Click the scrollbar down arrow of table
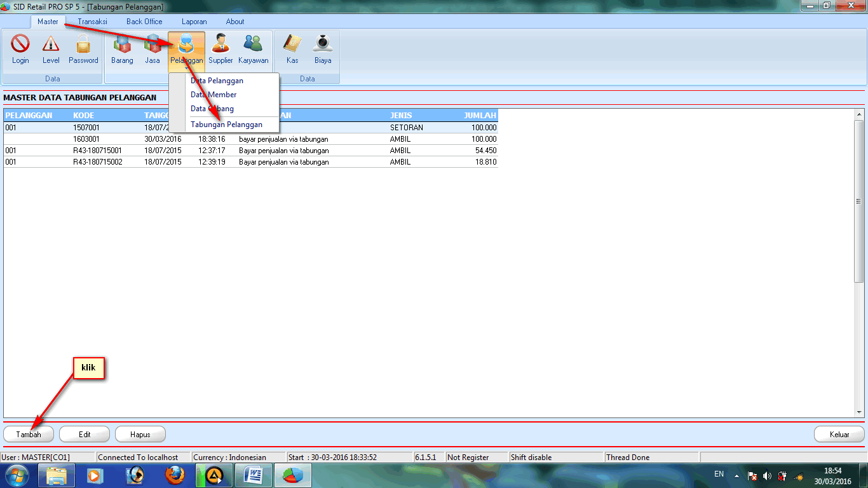This screenshot has width=868, height=488. pyautogui.click(x=859, y=412)
